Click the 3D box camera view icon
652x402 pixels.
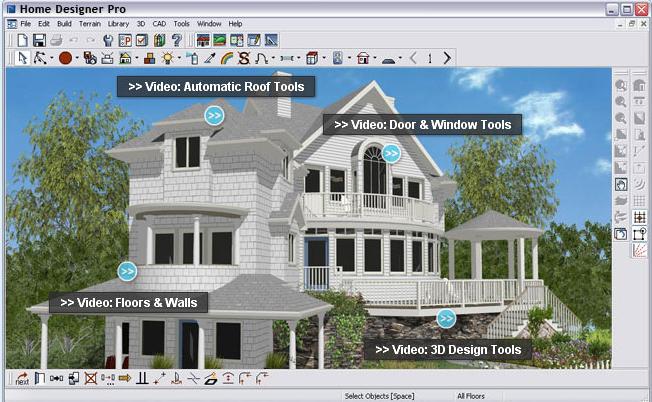(312, 58)
